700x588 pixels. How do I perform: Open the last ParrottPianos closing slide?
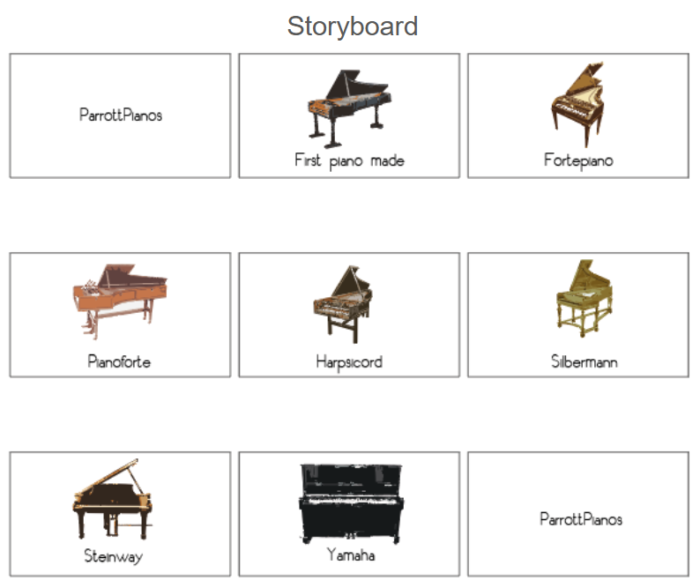[578, 514]
